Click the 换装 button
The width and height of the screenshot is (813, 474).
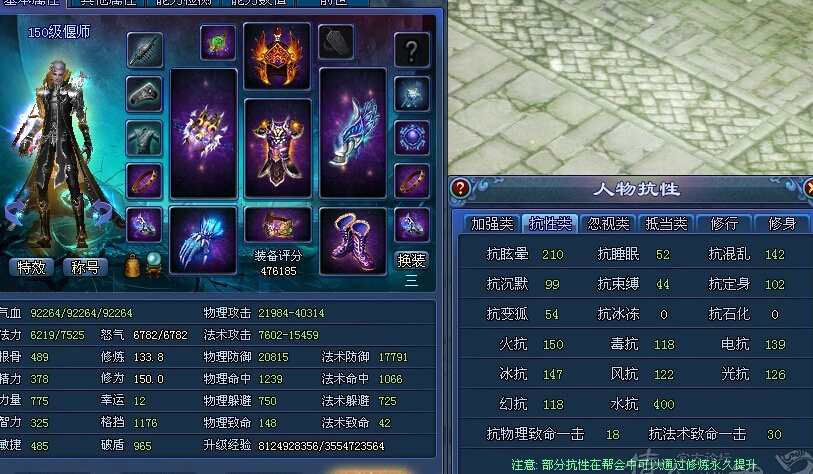click(x=412, y=260)
